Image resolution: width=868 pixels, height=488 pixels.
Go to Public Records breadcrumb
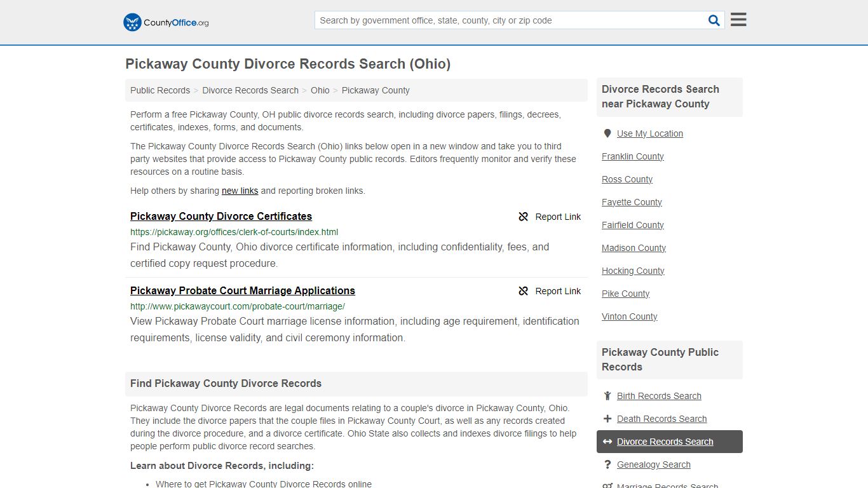click(160, 90)
